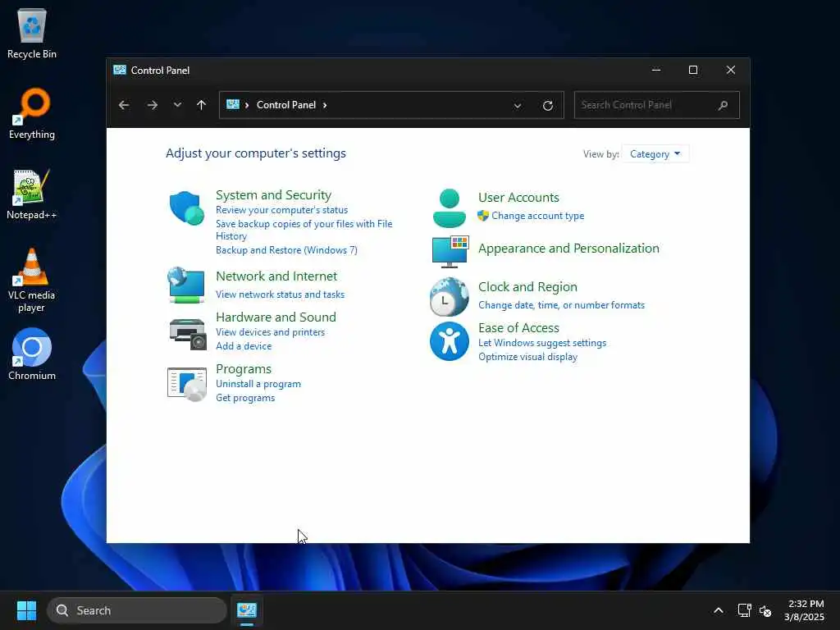Click the Add a device link
Screen dimensions: 840x630
[x=244, y=346]
